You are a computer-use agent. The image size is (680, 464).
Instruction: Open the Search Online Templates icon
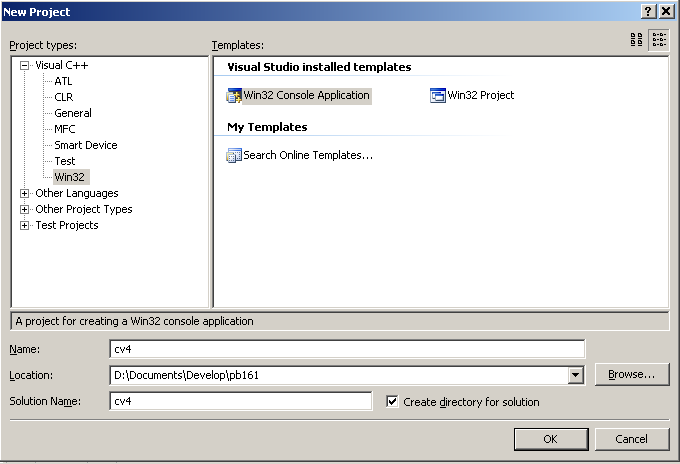234,155
